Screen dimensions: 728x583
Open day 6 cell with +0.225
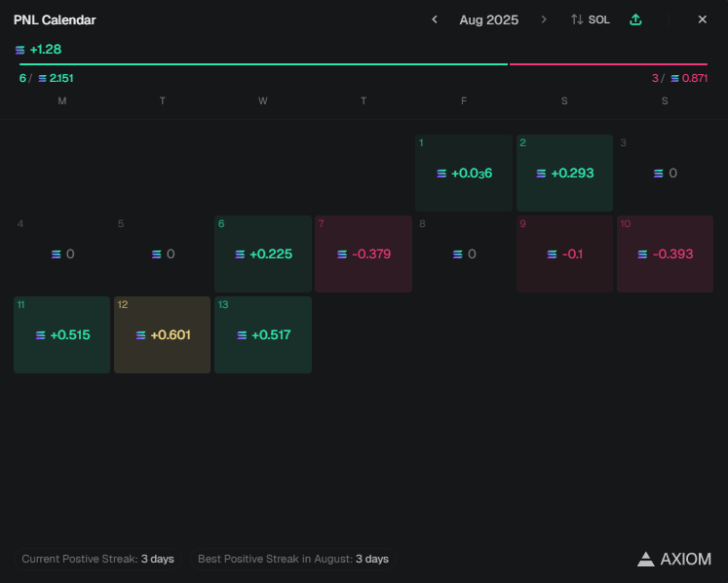[x=263, y=253]
